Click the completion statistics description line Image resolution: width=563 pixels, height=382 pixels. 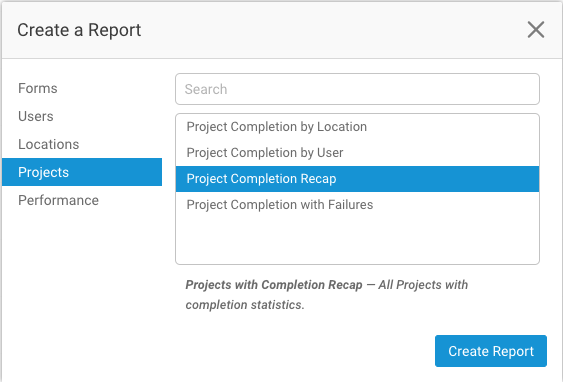tap(245, 305)
